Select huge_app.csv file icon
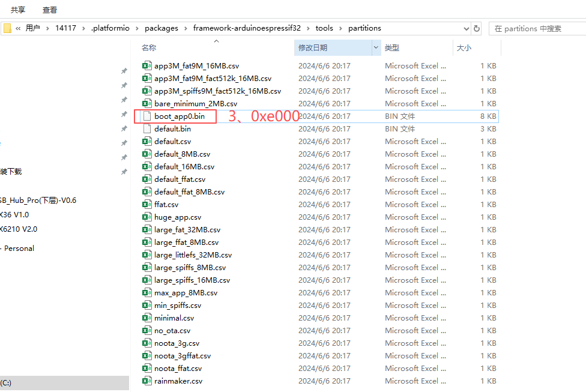This screenshot has height=392, width=586. click(x=147, y=217)
